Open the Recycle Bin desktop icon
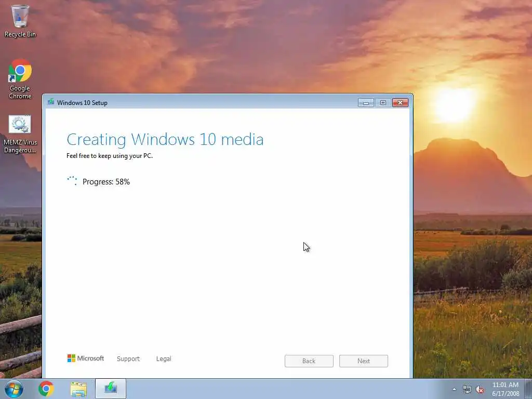This screenshot has height=399, width=532. pos(20,21)
